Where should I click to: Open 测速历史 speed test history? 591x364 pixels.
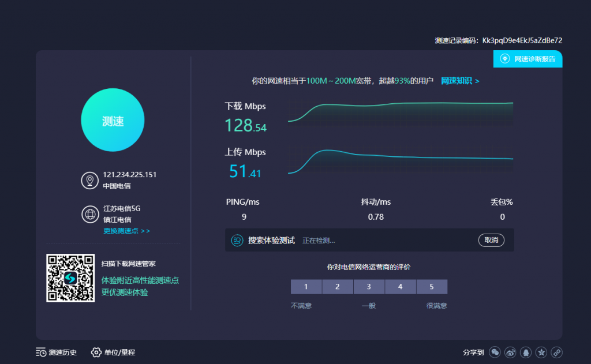tap(56, 352)
